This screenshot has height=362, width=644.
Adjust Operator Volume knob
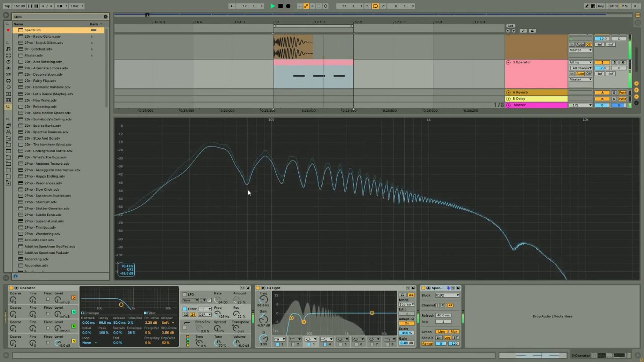click(x=236, y=343)
